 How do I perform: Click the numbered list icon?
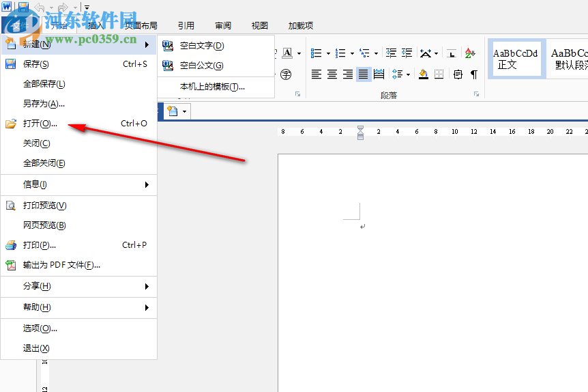pyautogui.click(x=340, y=53)
